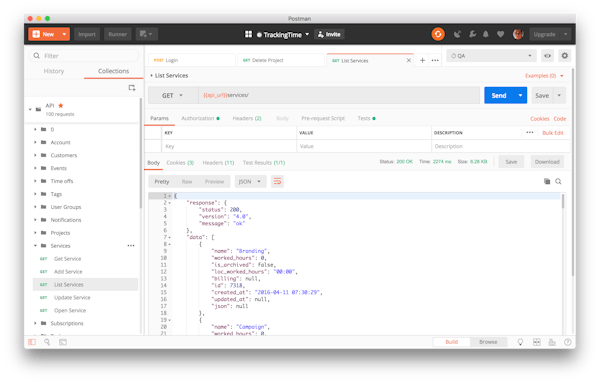Click the Send button
The image size is (600, 383).
(499, 95)
